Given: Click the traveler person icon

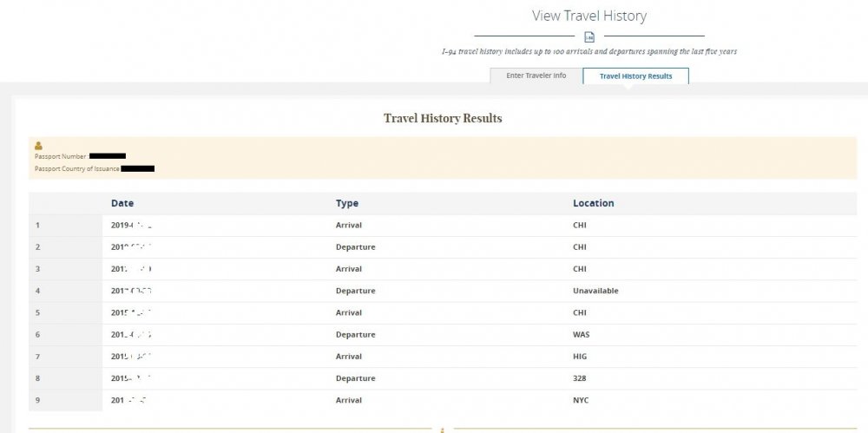Looking at the screenshot, I should coord(38,146).
